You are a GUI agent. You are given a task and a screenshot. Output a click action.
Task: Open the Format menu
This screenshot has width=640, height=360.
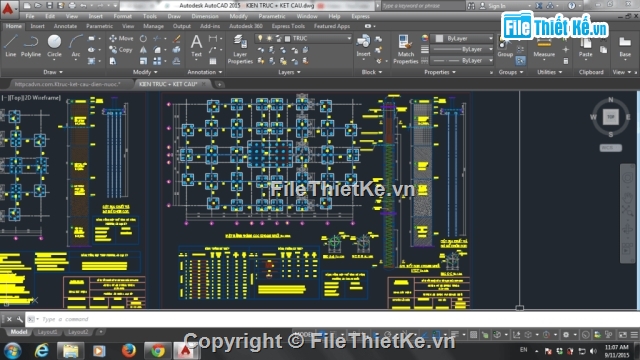point(122,16)
